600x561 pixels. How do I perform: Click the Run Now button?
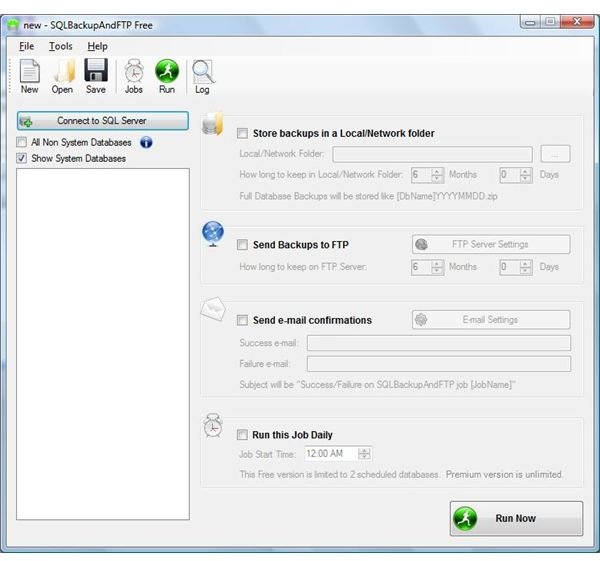pyautogui.click(x=516, y=519)
